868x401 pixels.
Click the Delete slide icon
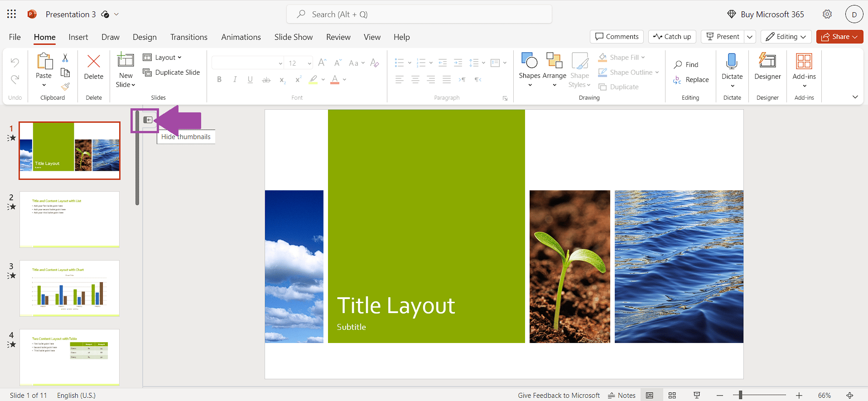point(94,61)
